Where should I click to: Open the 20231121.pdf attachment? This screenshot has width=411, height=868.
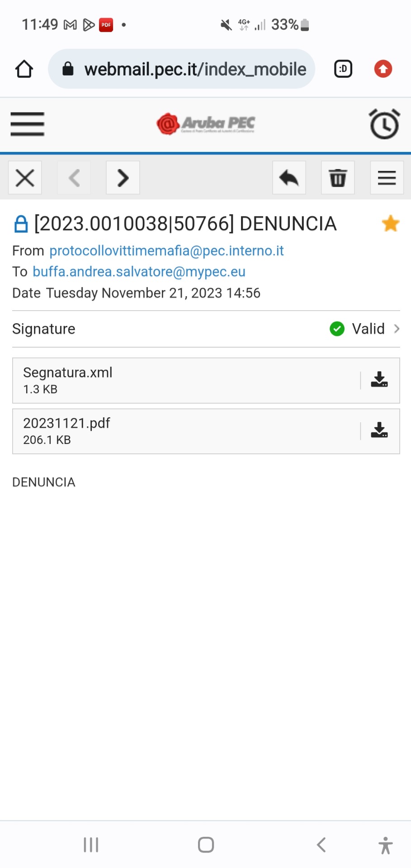pos(181,431)
